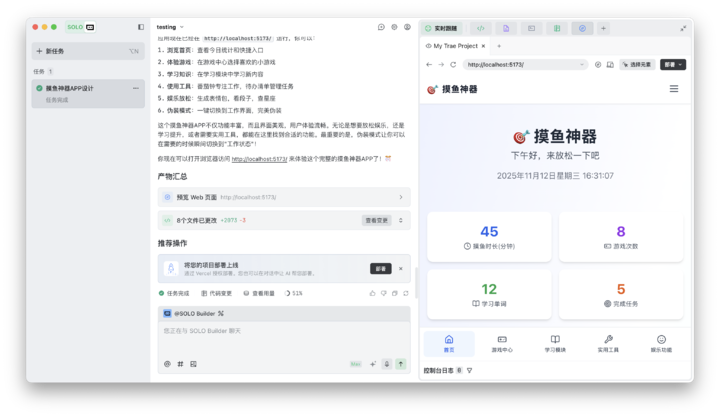
Task: Click the 查看变更 button
Action: [x=376, y=220]
